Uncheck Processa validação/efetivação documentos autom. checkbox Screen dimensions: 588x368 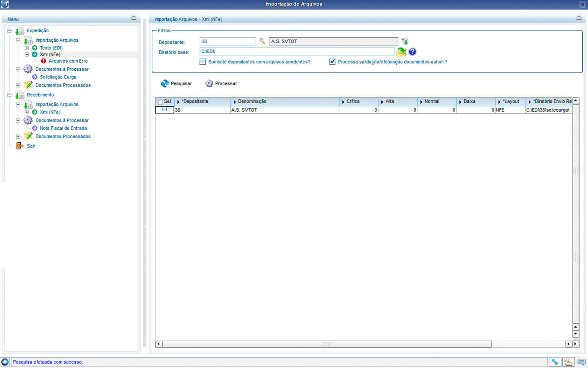click(x=332, y=62)
